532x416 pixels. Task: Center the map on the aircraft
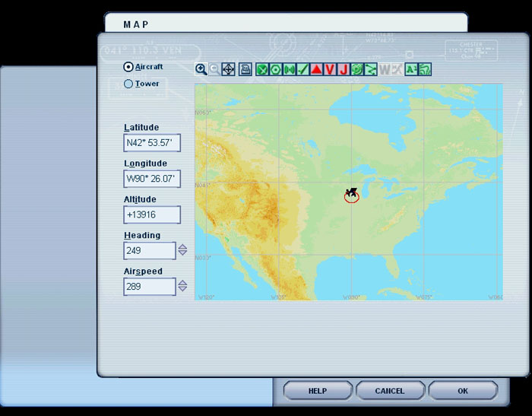(228, 69)
